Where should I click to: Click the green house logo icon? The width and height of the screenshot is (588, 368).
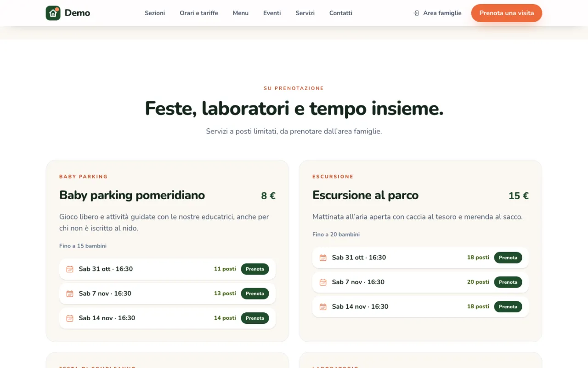coord(53,13)
